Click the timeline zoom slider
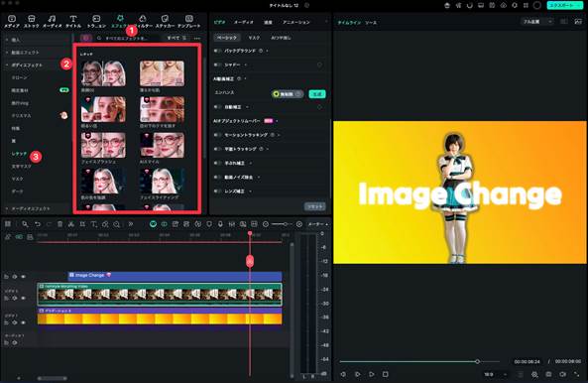Image resolution: width=588 pixels, height=383 pixels. pos(283,224)
